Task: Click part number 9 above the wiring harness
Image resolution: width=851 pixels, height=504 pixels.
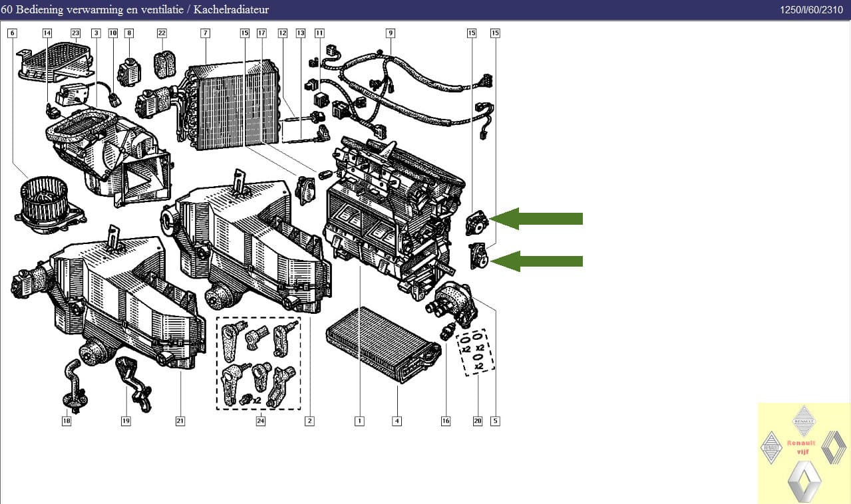Action: click(391, 32)
